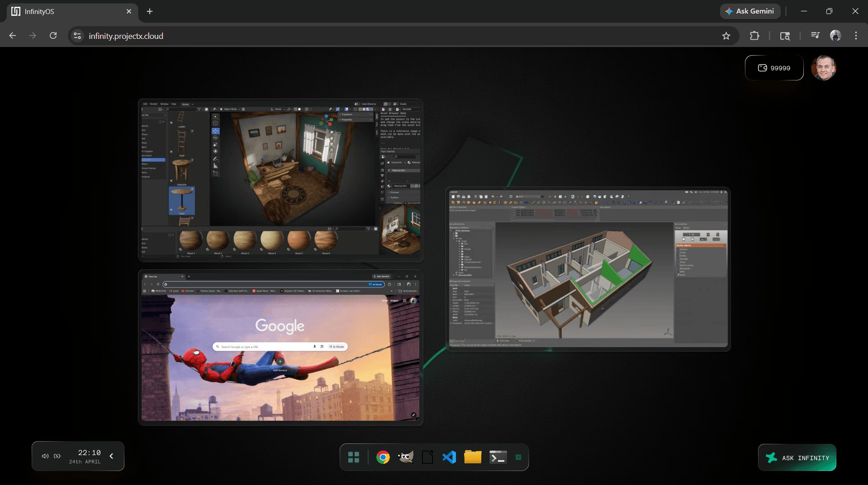Open the Ask Infinity assistant
The height and width of the screenshot is (485, 868).
[x=797, y=458]
